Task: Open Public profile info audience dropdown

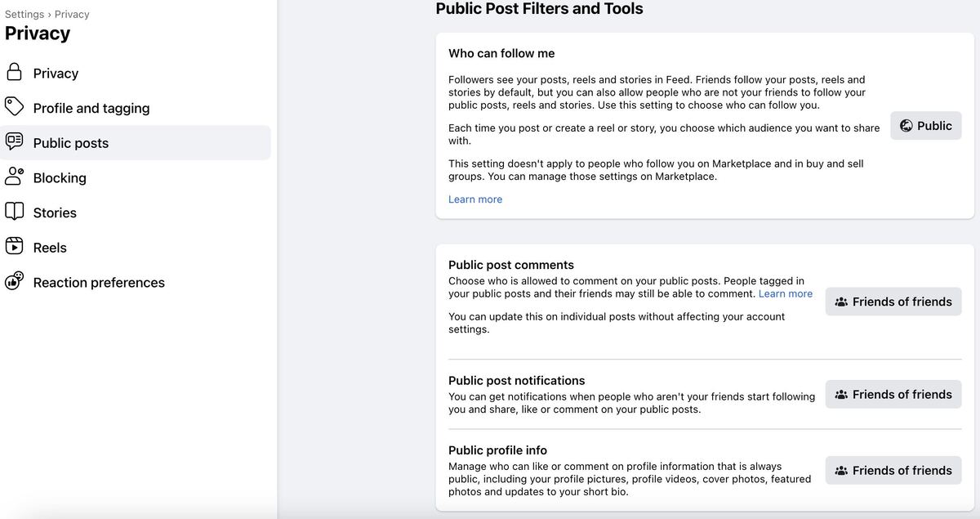Action: tap(893, 470)
